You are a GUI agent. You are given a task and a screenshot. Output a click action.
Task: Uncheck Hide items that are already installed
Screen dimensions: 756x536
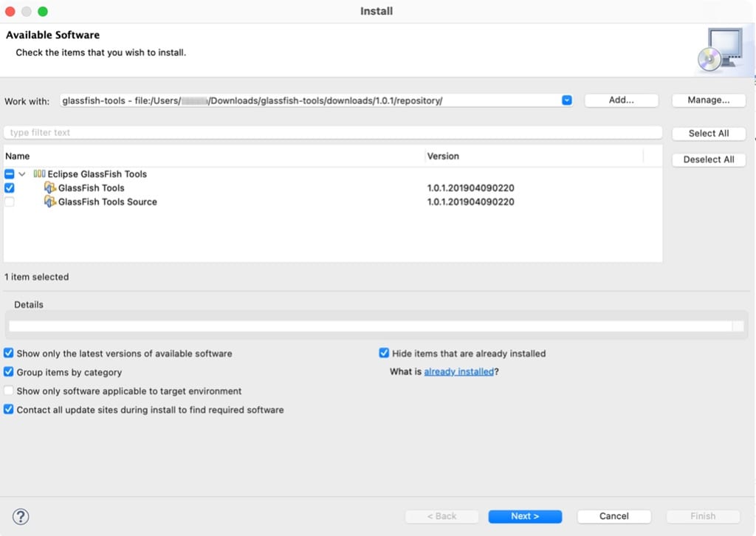(x=384, y=354)
